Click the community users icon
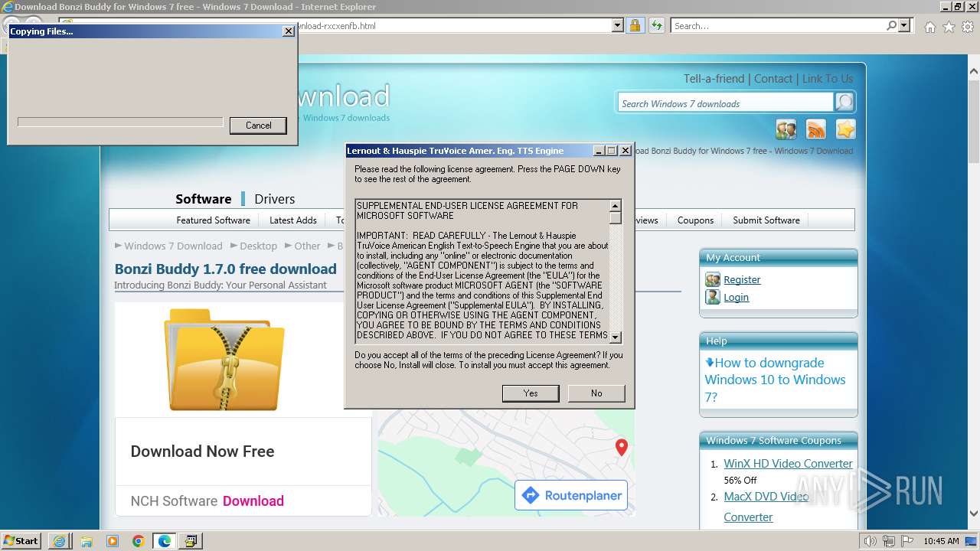The width and height of the screenshot is (980, 551). pyautogui.click(x=786, y=129)
